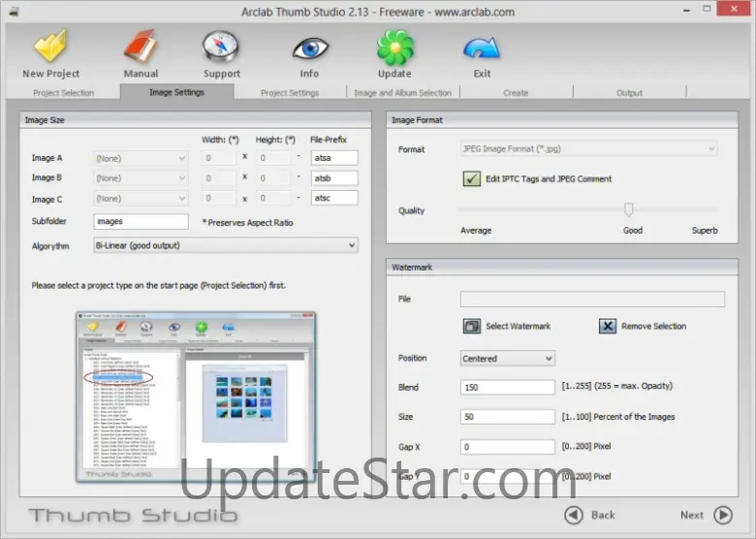Screen dimensions: 756x539
Task: Click the New Project folder icon
Action: pyautogui.click(x=50, y=47)
